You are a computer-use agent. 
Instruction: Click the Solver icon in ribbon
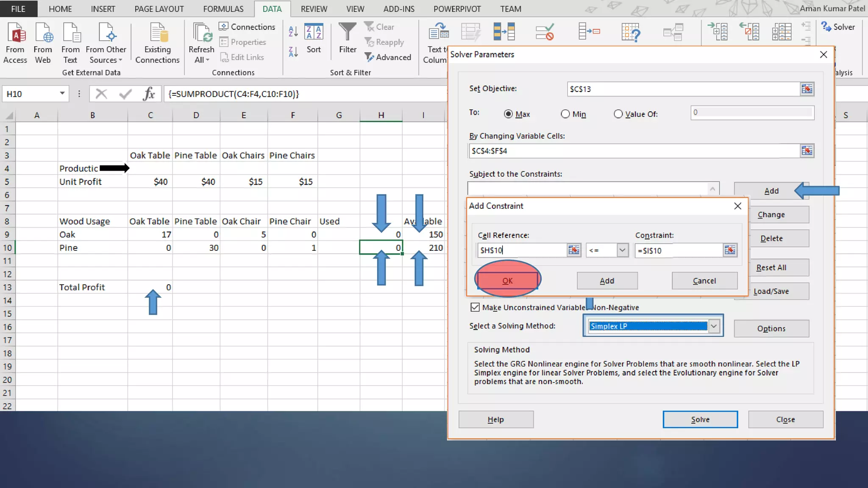pyautogui.click(x=838, y=27)
